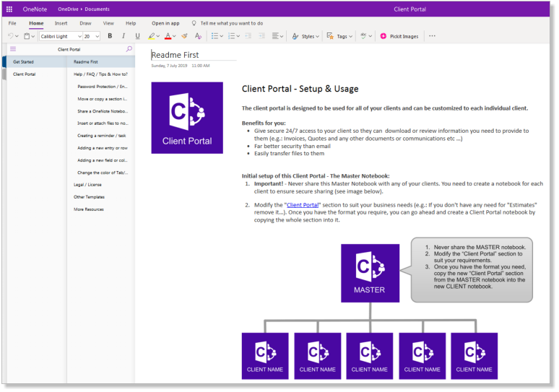
Task: Click the Readme First page title field
Action: point(194,55)
